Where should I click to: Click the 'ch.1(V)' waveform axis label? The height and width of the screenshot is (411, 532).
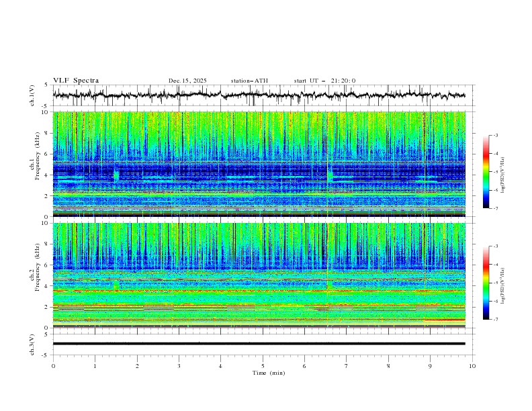pyautogui.click(x=32, y=95)
